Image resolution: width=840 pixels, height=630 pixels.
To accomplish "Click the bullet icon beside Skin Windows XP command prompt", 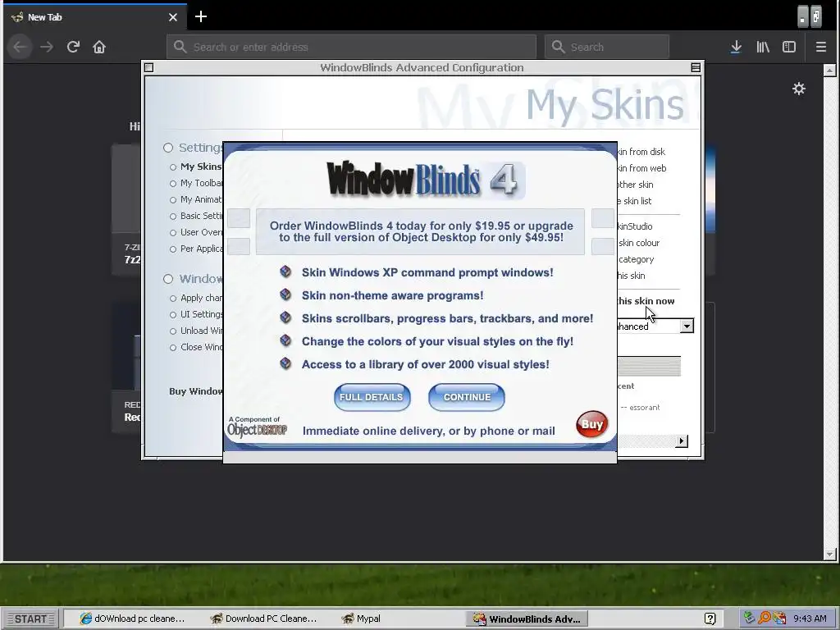I will tap(285, 272).
